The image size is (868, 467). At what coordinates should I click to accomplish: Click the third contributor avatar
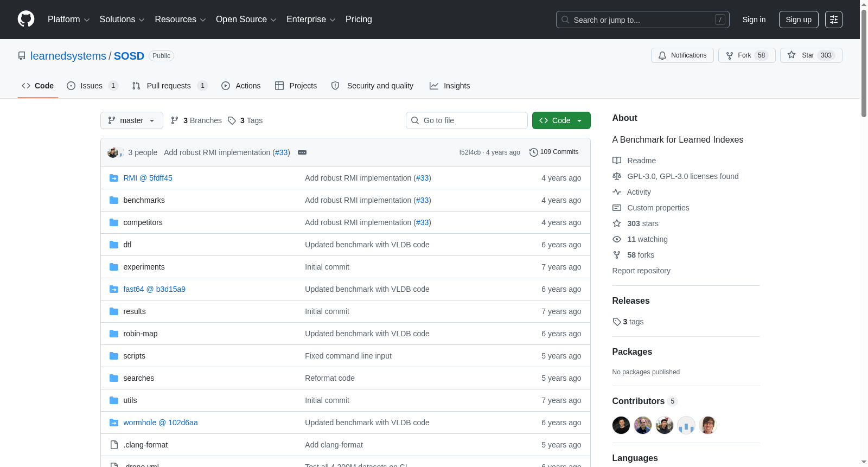coord(665,425)
